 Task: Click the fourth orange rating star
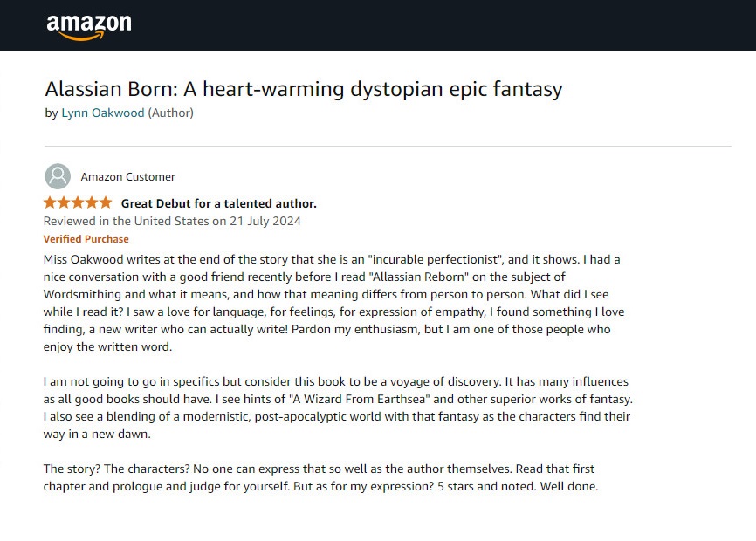92,202
